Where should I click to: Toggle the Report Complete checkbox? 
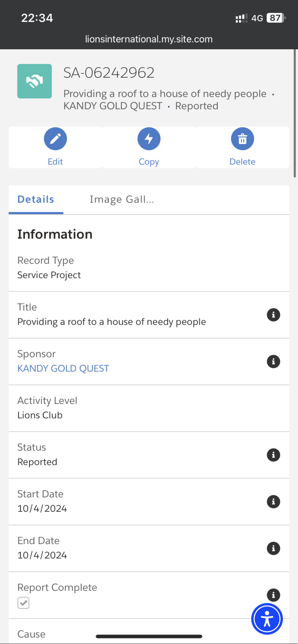23,603
